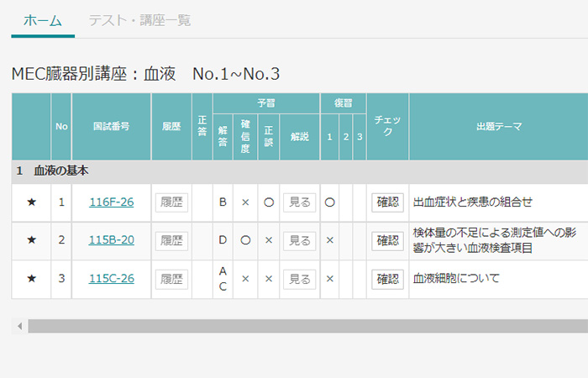Click answer B in 116F-26 row

click(x=223, y=202)
